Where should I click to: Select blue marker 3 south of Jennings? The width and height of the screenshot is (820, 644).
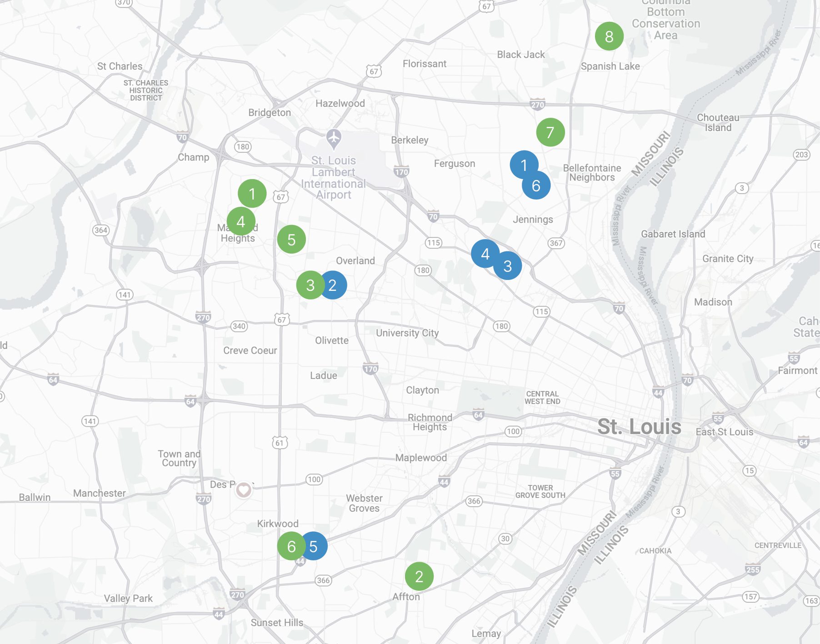tap(508, 266)
